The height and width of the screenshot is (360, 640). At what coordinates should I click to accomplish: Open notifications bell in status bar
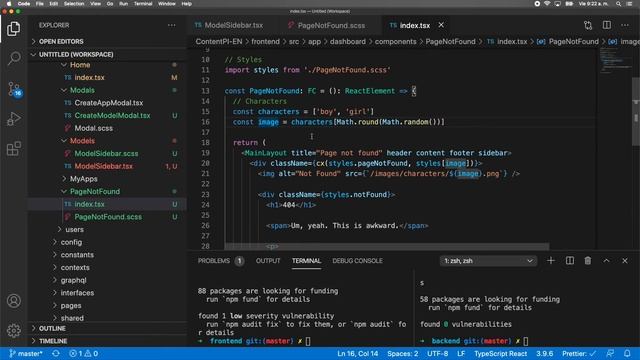point(627,353)
